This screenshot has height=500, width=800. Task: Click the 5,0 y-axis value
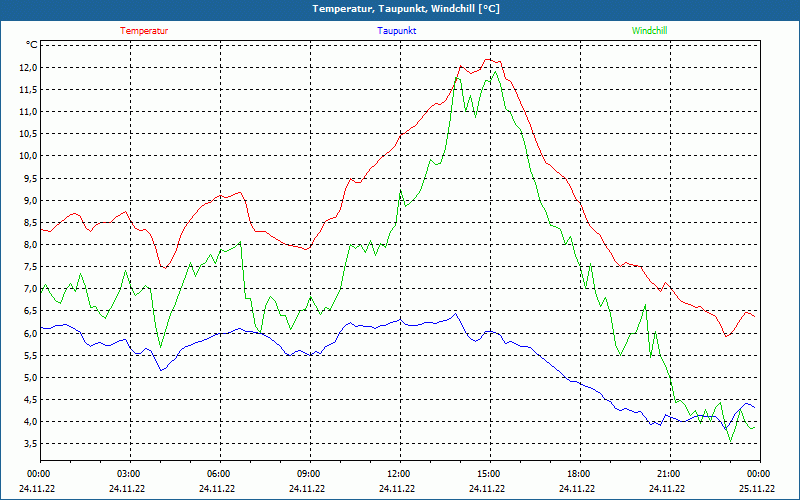(31, 377)
